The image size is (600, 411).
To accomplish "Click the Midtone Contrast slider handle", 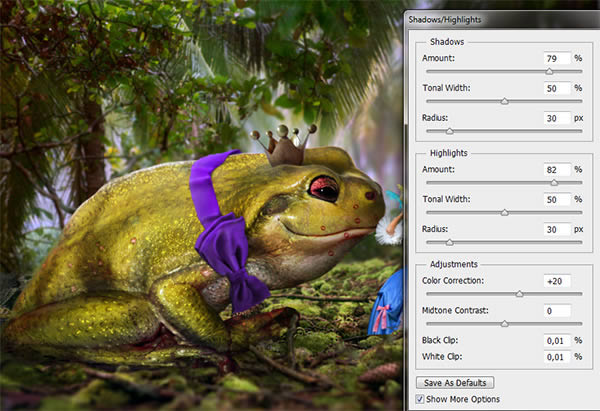I will tap(505, 324).
